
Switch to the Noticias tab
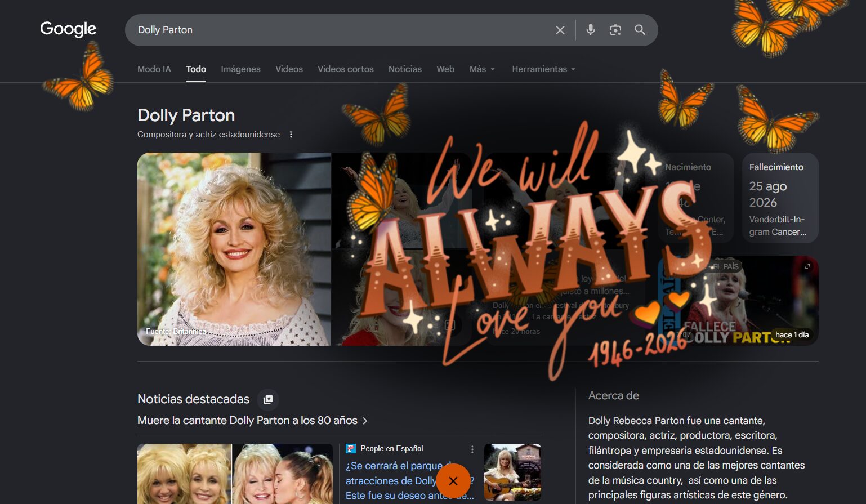(405, 69)
